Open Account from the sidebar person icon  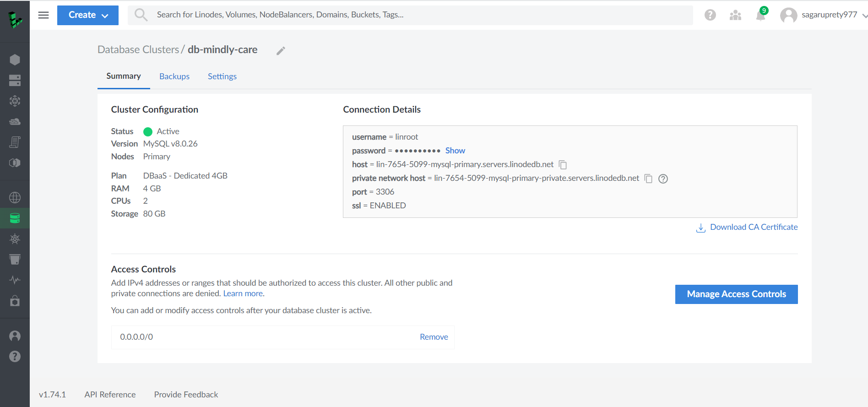point(15,336)
